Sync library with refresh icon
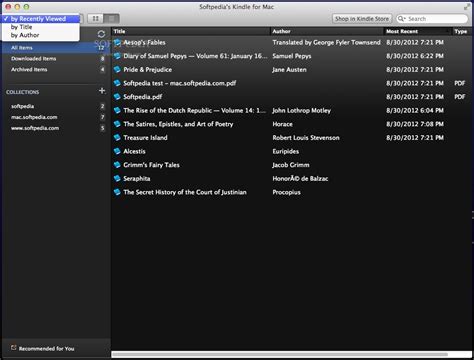Image resolution: width=474 pixels, height=360 pixels. [101, 34]
